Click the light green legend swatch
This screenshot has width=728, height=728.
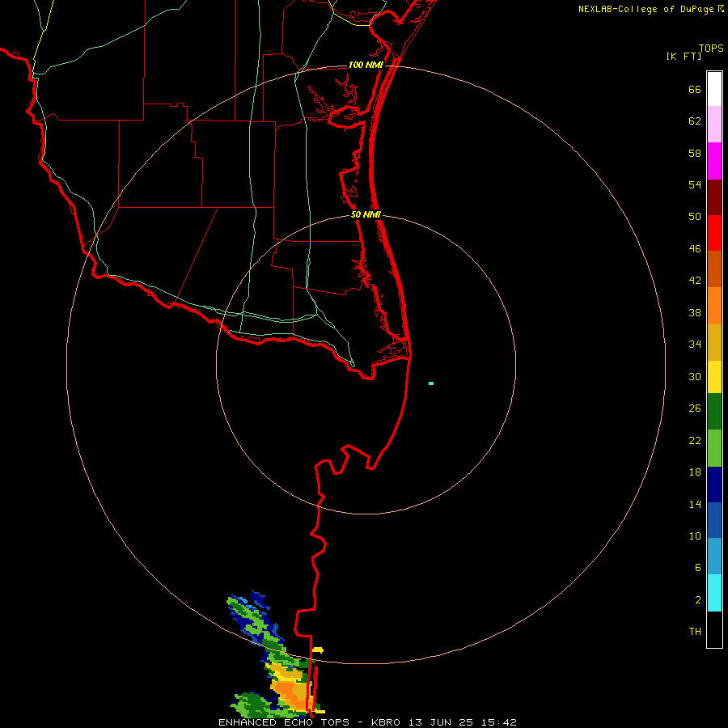click(714, 448)
